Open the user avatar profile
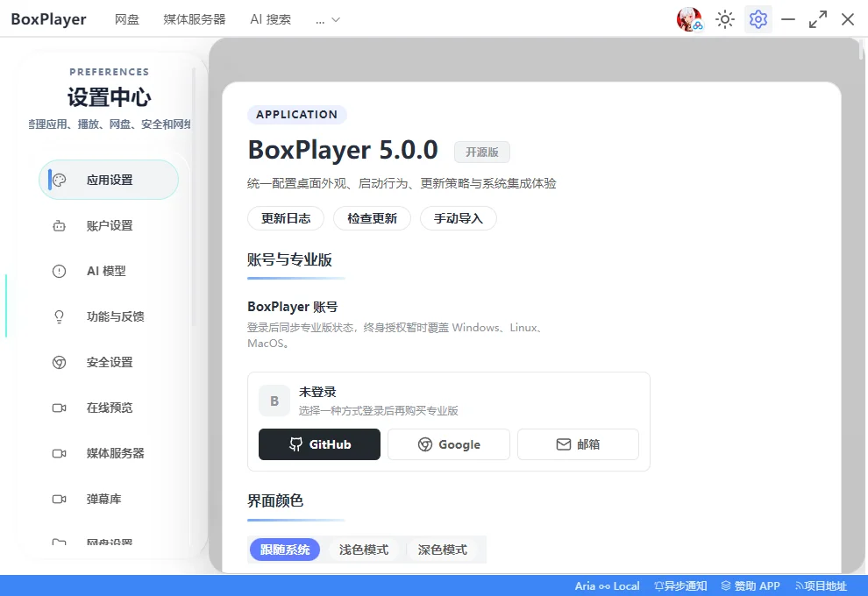Screen dimensions: 868x596 pyautogui.click(x=689, y=19)
